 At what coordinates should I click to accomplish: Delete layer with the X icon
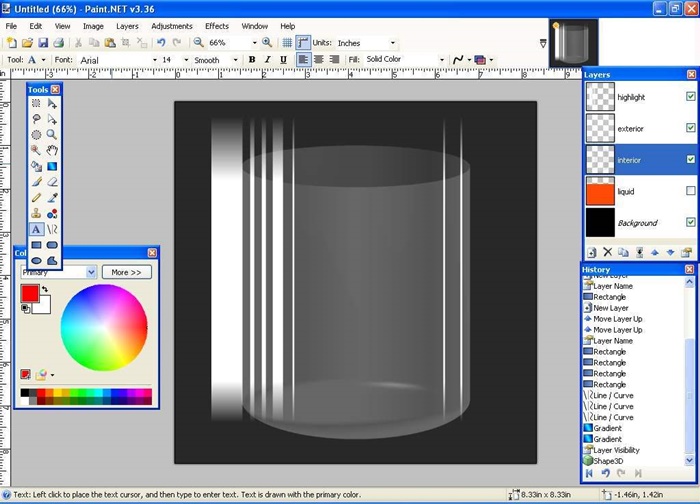[607, 252]
